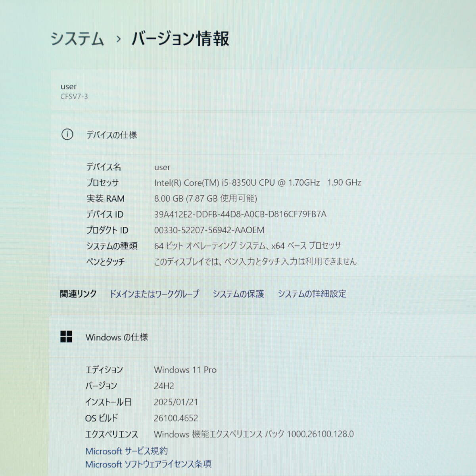Go back to システム breadcrumb

point(77,39)
